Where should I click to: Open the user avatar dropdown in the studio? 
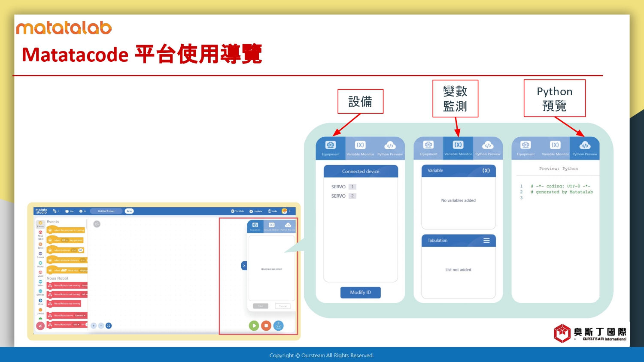click(x=286, y=211)
